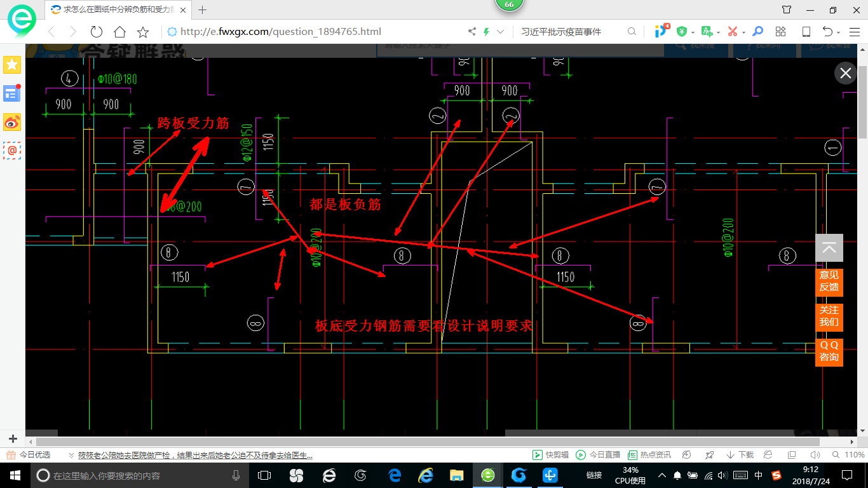Expand the undo history dropdown arrow
This screenshot has height=488, width=868.
(x=839, y=32)
